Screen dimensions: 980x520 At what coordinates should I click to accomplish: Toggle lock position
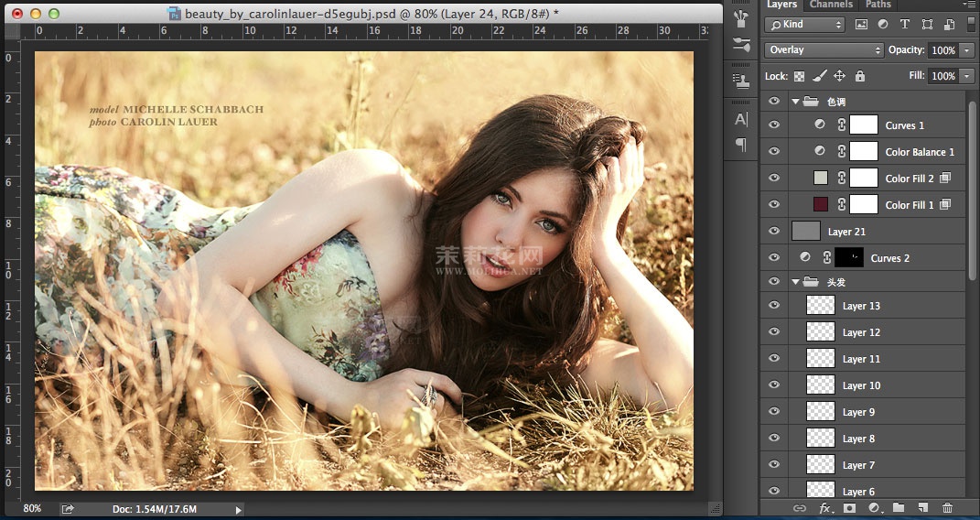(x=839, y=76)
